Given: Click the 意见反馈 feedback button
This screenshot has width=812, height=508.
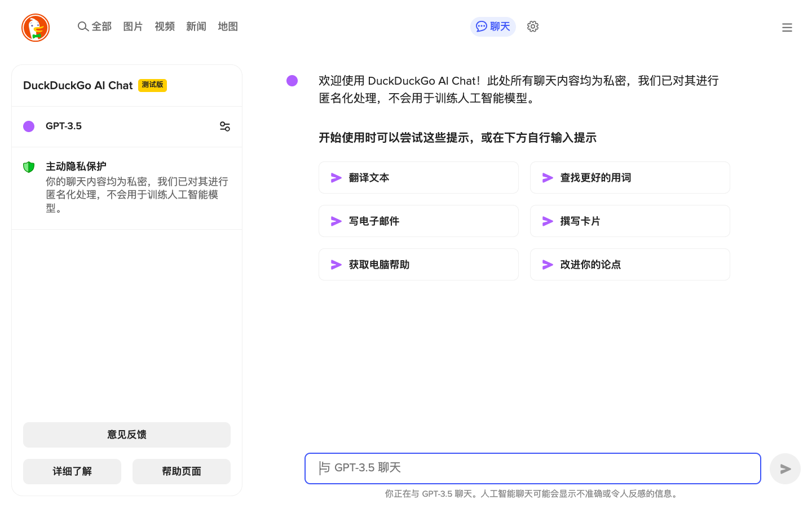Looking at the screenshot, I should click(x=126, y=435).
